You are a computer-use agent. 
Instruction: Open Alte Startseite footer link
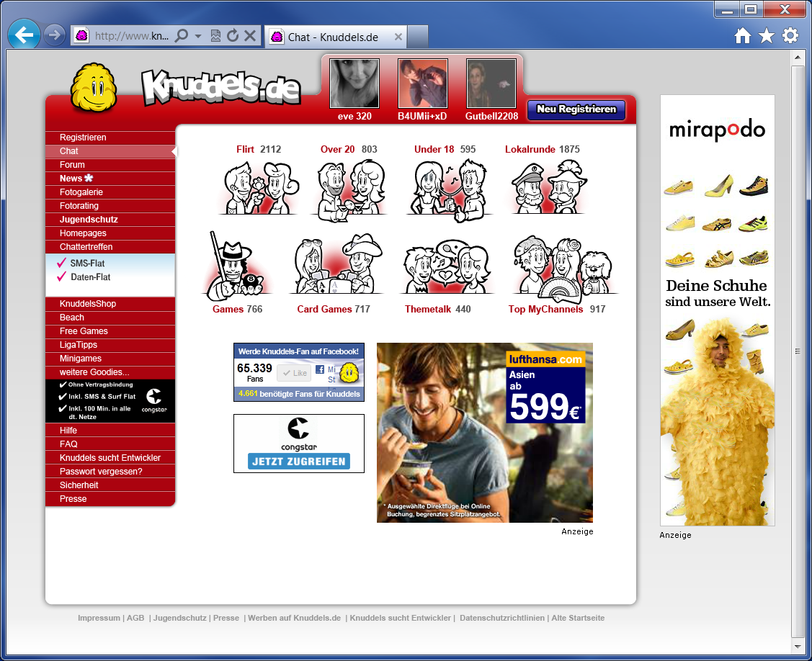[578, 618]
